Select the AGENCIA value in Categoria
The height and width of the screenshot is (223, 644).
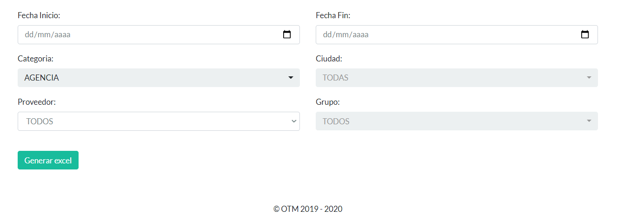coord(42,78)
